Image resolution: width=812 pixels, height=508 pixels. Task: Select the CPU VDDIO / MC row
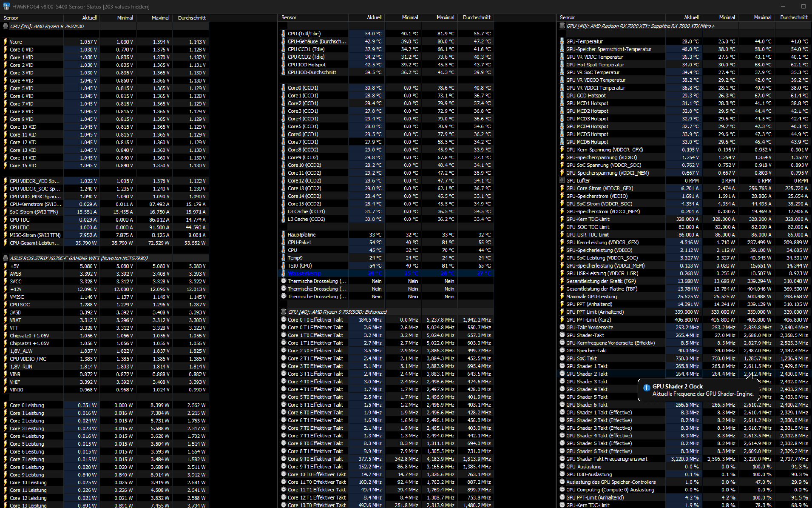click(105, 359)
